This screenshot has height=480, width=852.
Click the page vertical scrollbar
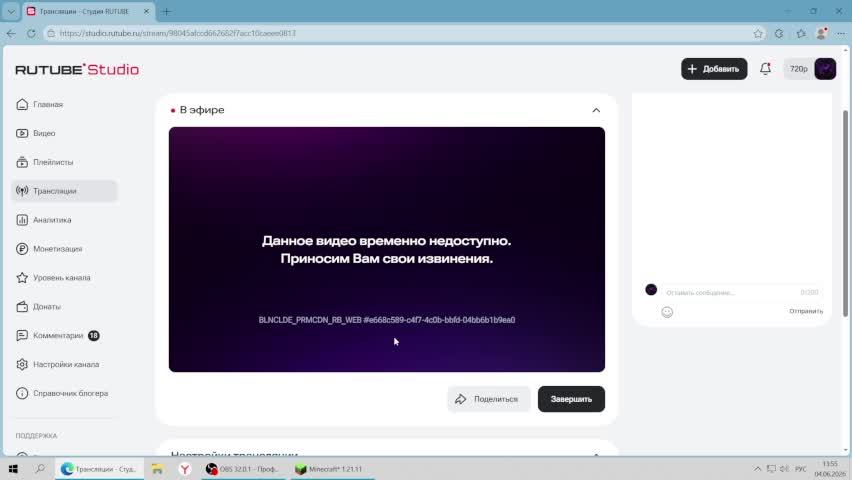(x=845, y=212)
